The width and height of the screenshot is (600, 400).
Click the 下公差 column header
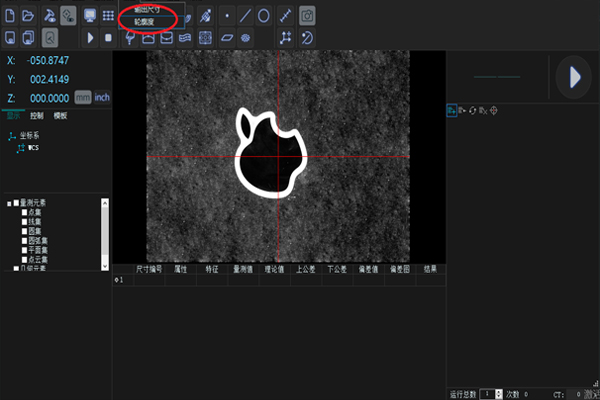pyautogui.click(x=337, y=269)
